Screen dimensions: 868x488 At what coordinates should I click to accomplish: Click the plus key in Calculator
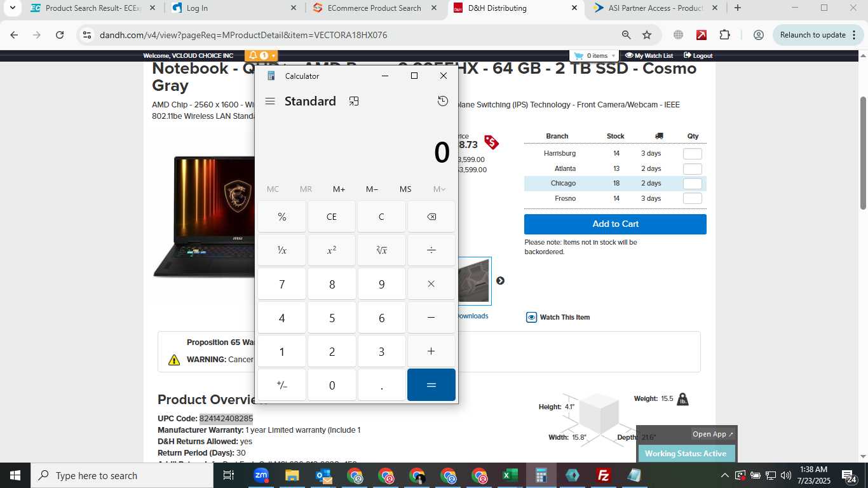tap(431, 351)
